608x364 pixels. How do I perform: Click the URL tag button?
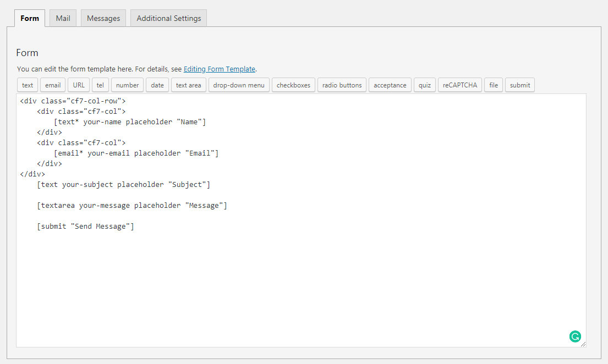79,85
